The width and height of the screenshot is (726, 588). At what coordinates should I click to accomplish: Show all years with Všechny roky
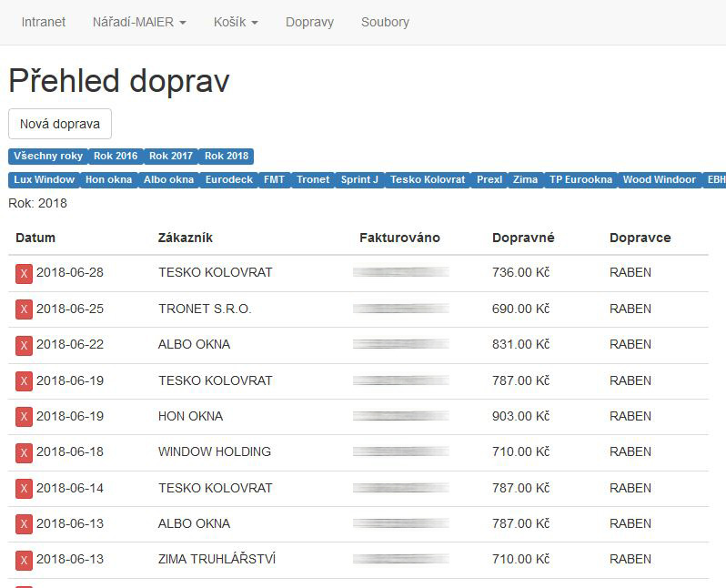48,156
